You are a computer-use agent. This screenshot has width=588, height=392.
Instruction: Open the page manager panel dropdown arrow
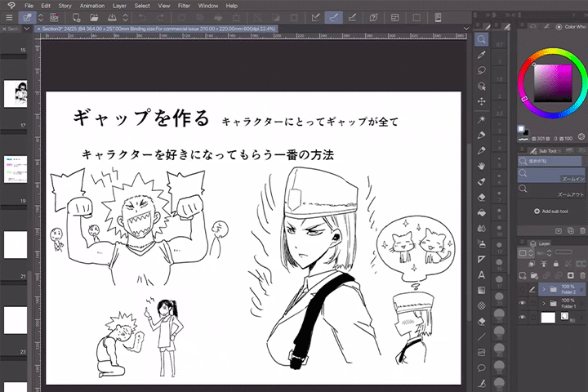(27, 29)
